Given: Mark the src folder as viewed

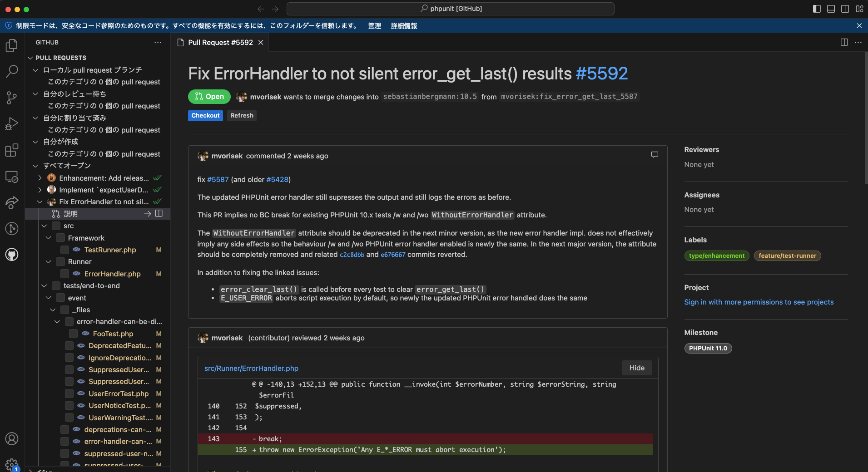Looking at the screenshot, I should point(56,226).
